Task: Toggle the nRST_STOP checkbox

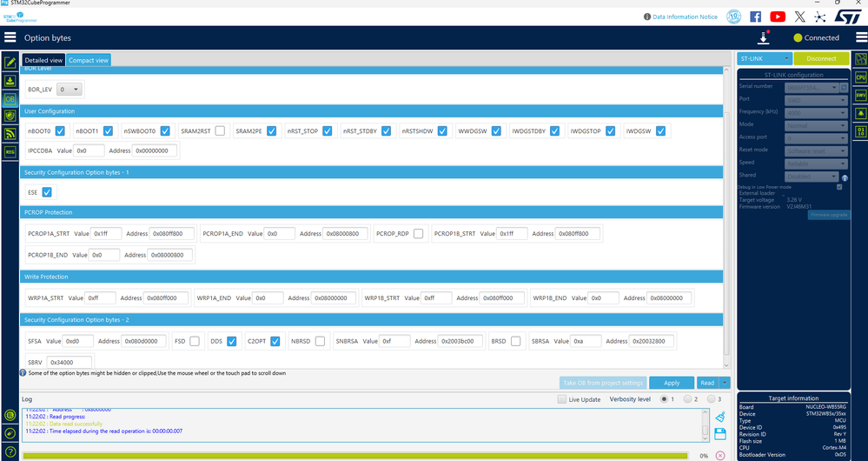Action: tap(328, 130)
